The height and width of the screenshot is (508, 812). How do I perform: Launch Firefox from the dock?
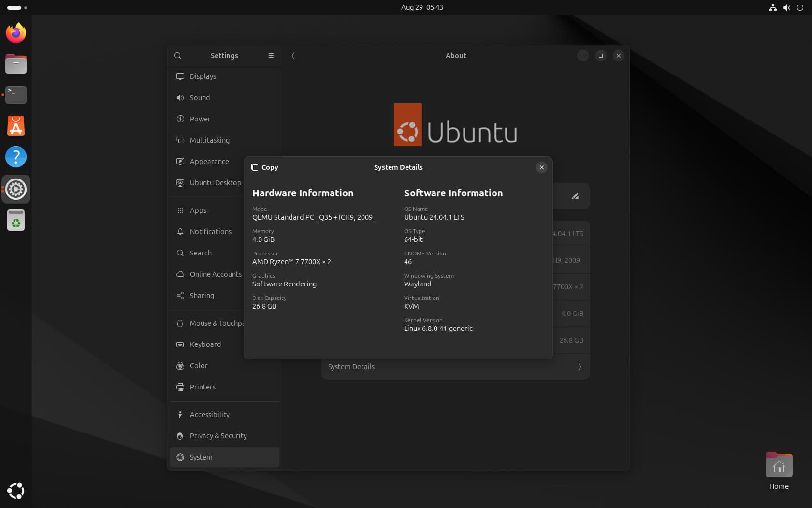pyautogui.click(x=15, y=33)
